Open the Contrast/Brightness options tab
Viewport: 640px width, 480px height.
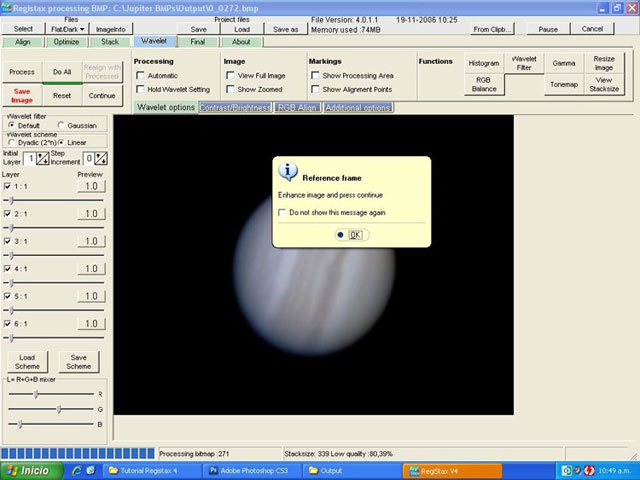pos(235,107)
